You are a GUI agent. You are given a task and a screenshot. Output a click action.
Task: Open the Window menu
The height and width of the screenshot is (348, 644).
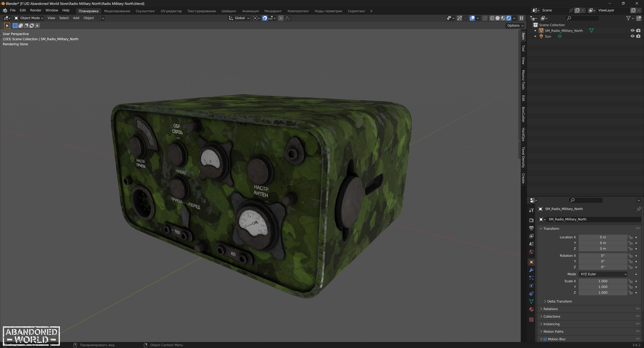coord(51,10)
